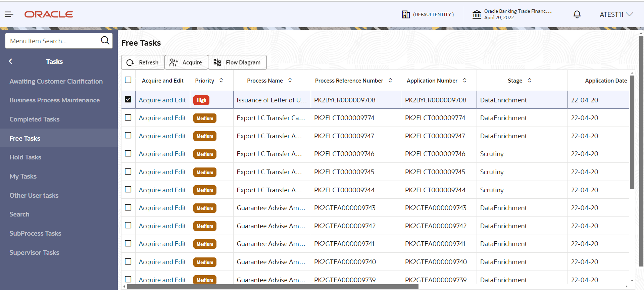The width and height of the screenshot is (644, 290).
Task: Open Business Process Maintenance menu
Action: tap(55, 100)
